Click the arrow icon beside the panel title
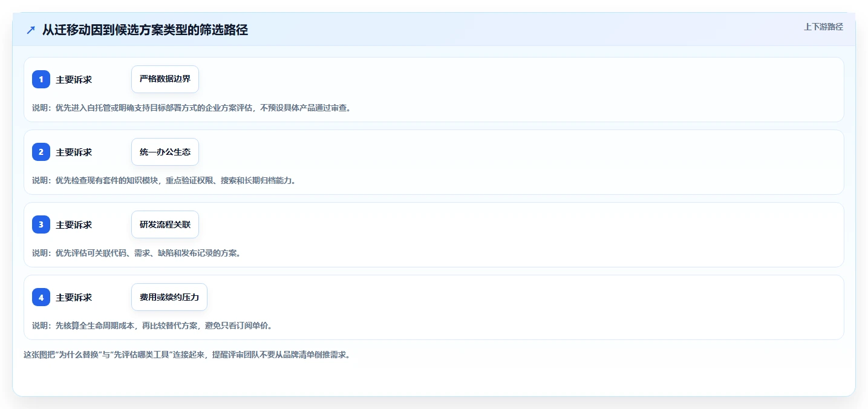Image resolution: width=868 pixels, height=409 pixels. coord(31,30)
